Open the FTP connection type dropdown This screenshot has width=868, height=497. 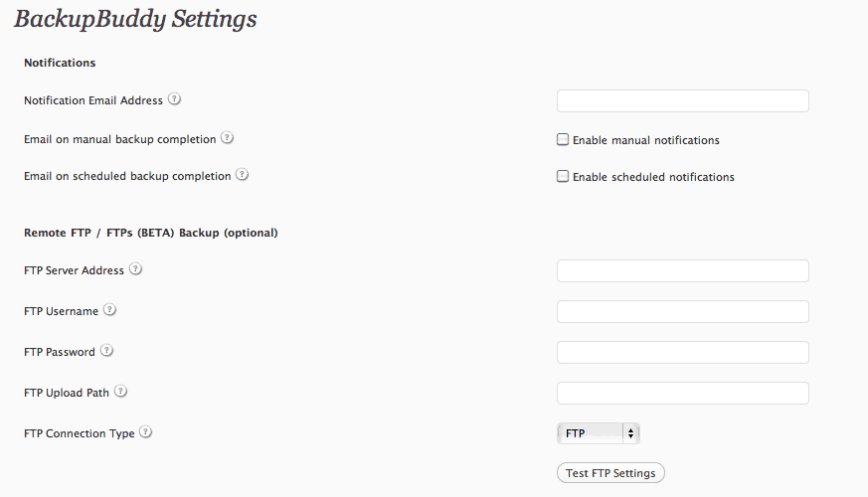pos(599,433)
